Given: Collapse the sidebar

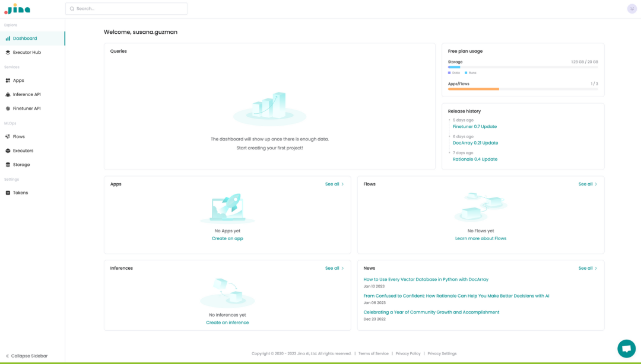Looking at the screenshot, I should (27, 356).
